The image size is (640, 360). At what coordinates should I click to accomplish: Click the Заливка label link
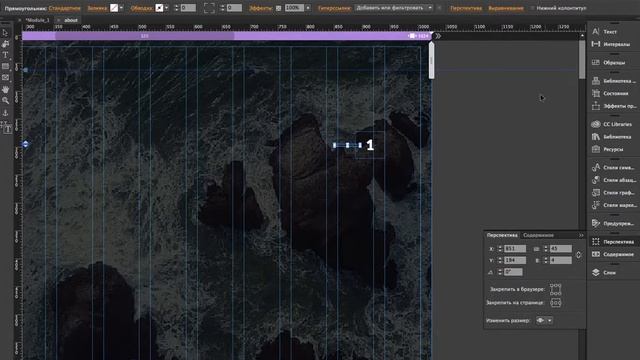97,8
